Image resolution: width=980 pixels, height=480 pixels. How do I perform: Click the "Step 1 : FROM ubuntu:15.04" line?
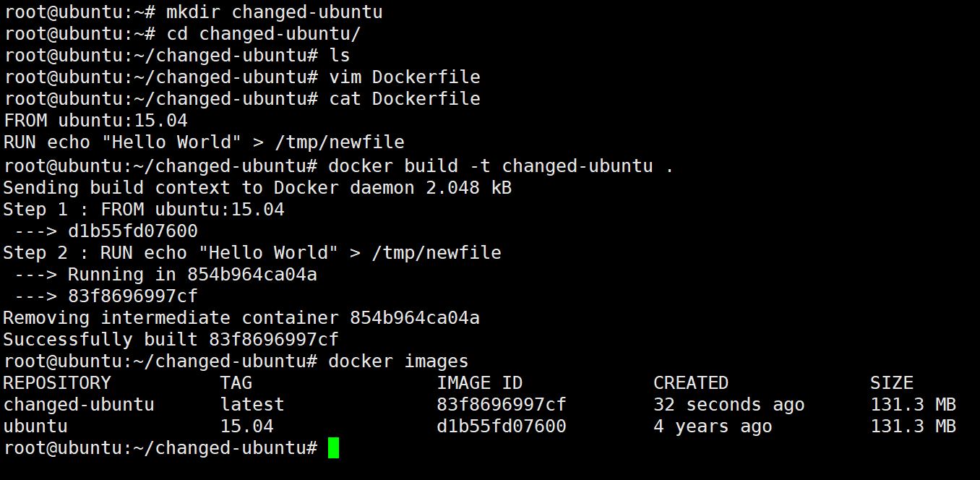(x=144, y=210)
